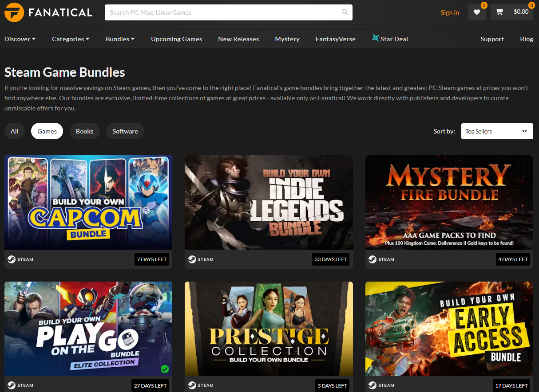Visit the Blog link
The height and width of the screenshot is (392, 539).
526,39
